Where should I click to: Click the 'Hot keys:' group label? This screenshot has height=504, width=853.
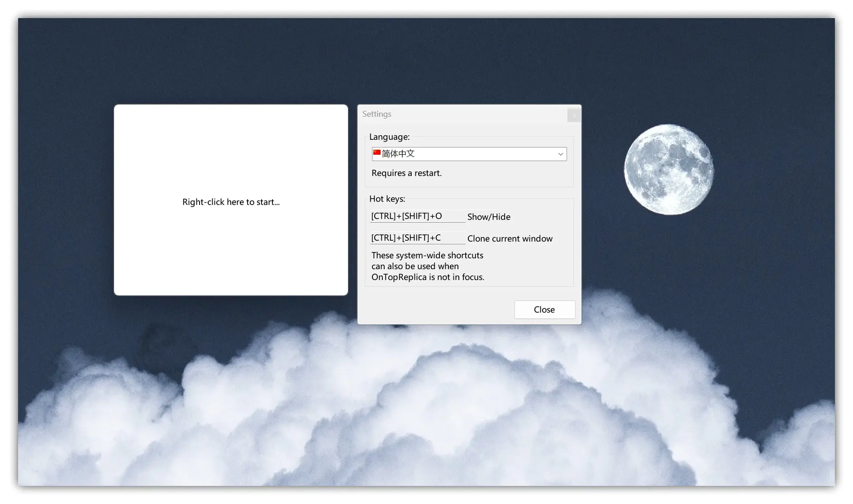[387, 199]
